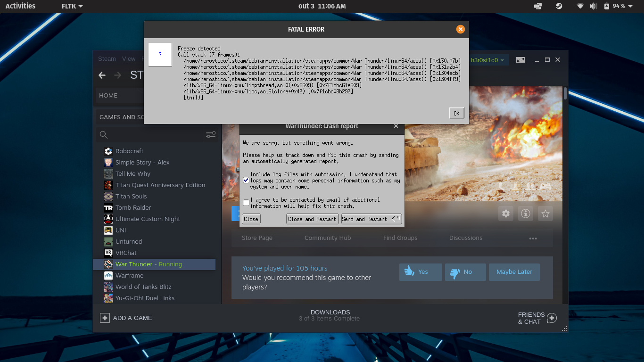Viewport: 644px width, 362px height.
Task: Open Find Groups link
Action: pos(400,238)
